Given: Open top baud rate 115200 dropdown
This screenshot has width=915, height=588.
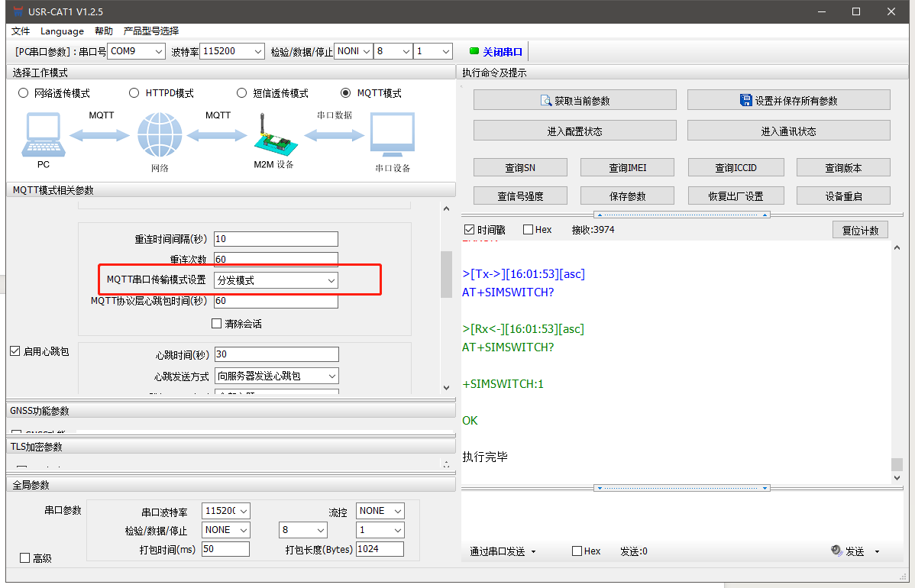Looking at the screenshot, I should pos(232,51).
